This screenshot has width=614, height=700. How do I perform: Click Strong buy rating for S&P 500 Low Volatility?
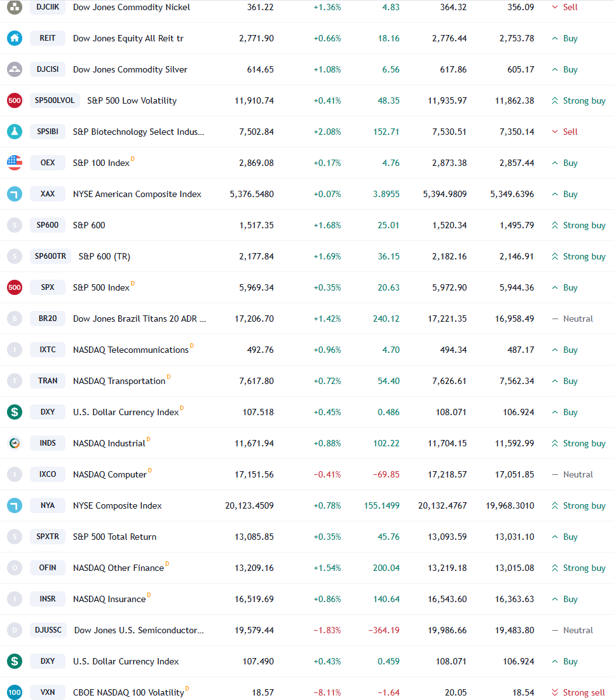point(578,101)
